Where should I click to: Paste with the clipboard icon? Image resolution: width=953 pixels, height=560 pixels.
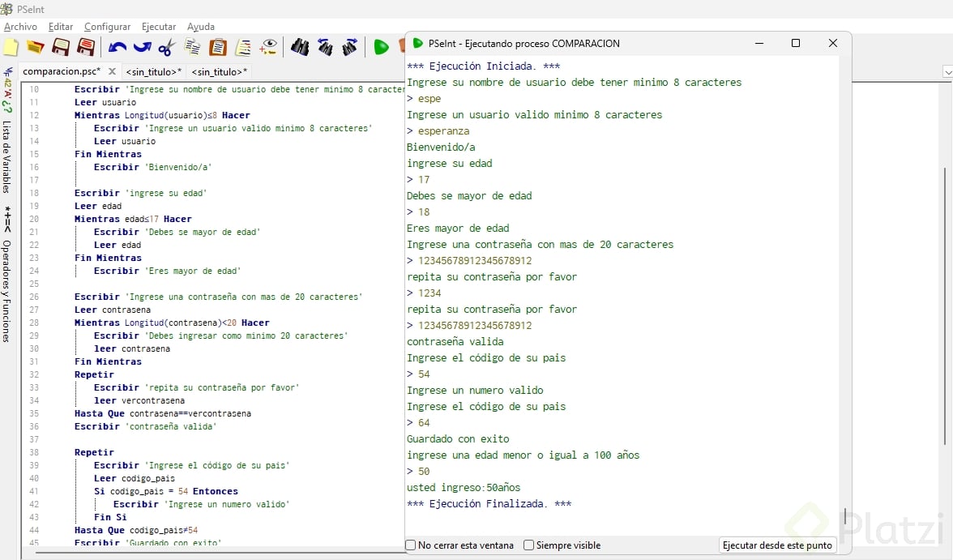click(x=217, y=47)
